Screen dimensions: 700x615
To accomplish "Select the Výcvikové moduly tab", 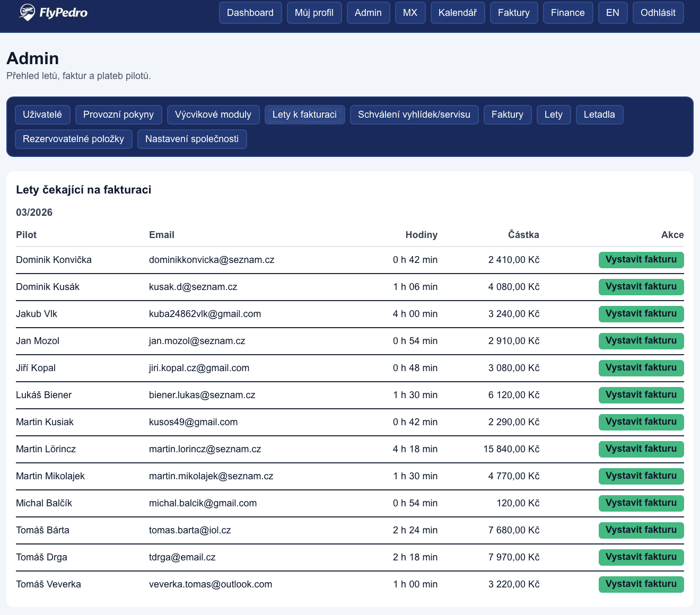I will click(x=213, y=115).
